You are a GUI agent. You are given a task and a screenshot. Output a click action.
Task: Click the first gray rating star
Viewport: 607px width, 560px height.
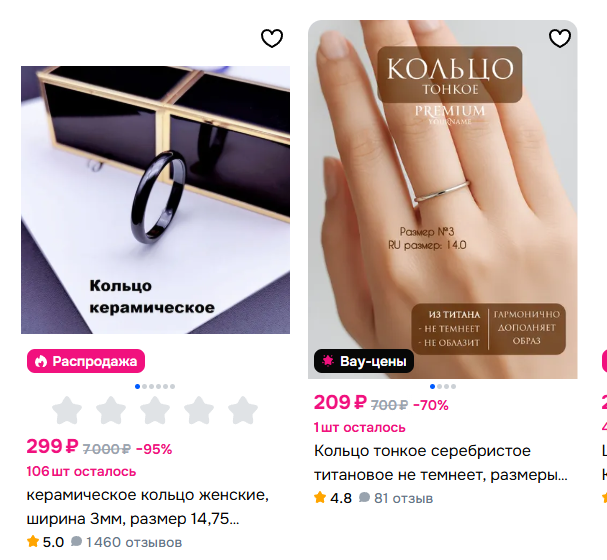[x=67, y=411]
